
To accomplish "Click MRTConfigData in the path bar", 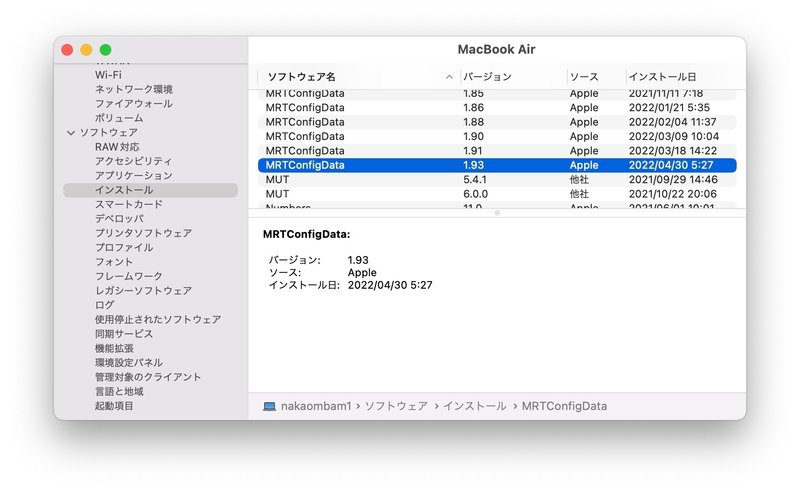I will (x=564, y=406).
